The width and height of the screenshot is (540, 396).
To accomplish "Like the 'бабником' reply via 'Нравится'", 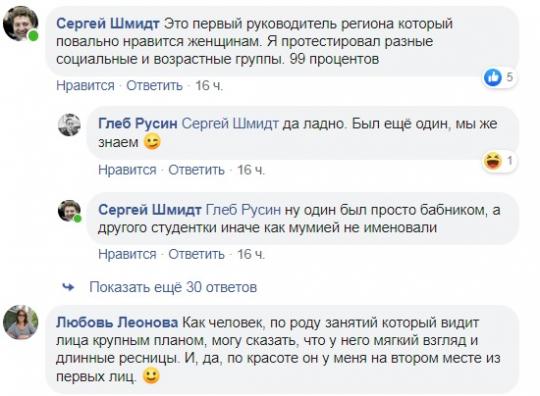I will click(127, 254).
